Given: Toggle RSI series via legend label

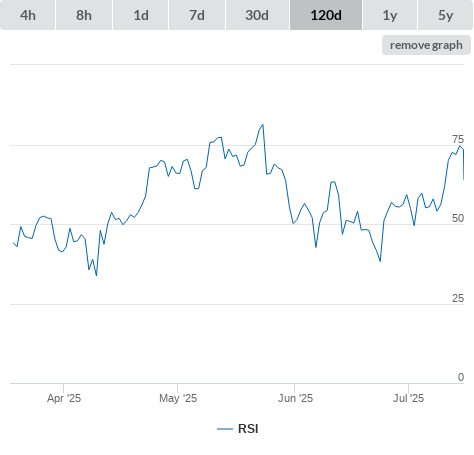Looking at the screenshot, I should pos(248,429).
